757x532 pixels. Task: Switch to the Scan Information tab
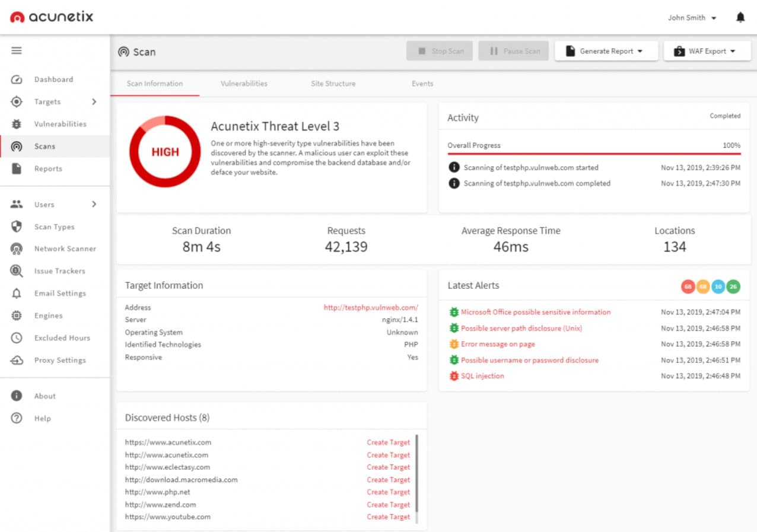click(x=155, y=84)
